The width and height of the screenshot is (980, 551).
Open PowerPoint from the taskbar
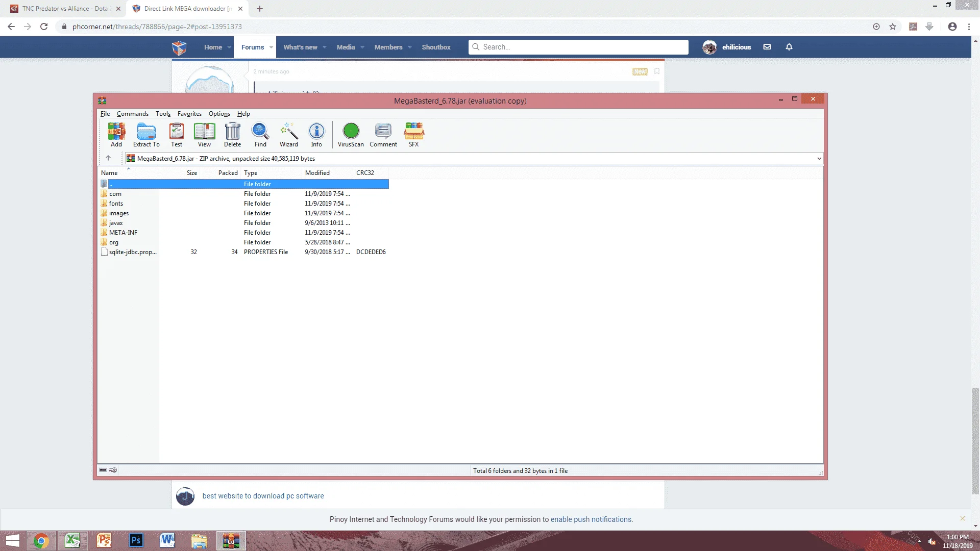[x=104, y=541]
